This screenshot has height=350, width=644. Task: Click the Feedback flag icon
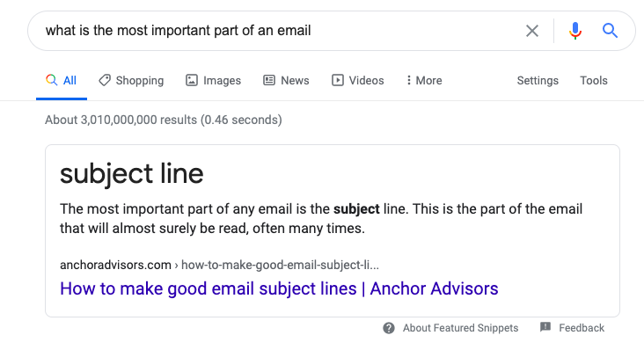pos(545,327)
